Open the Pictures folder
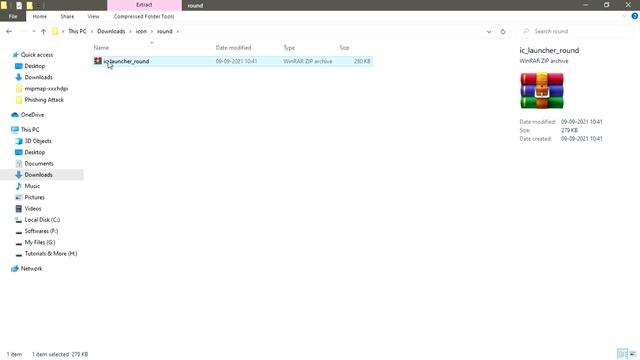This screenshot has height=360, width=640. [34, 197]
